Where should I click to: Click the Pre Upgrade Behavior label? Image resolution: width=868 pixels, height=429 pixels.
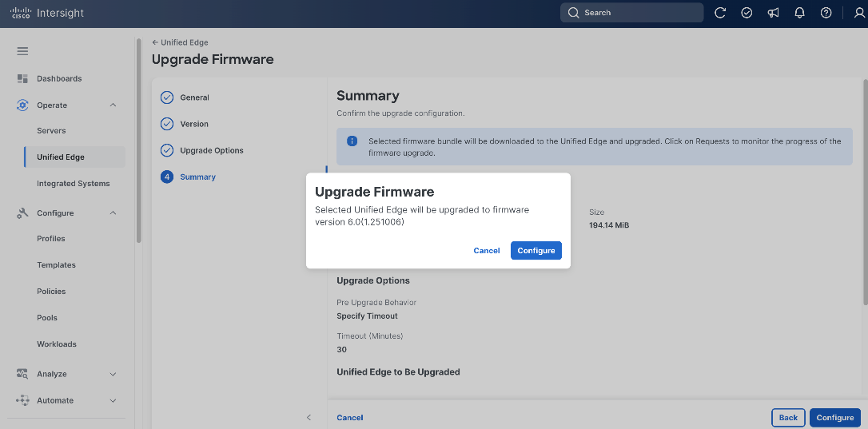pyautogui.click(x=376, y=303)
